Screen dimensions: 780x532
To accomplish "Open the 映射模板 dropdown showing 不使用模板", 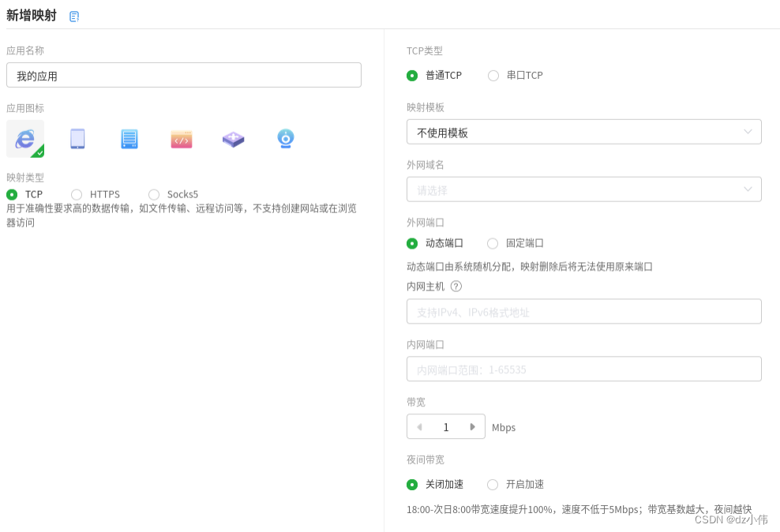I will click(x=584, y=132).
